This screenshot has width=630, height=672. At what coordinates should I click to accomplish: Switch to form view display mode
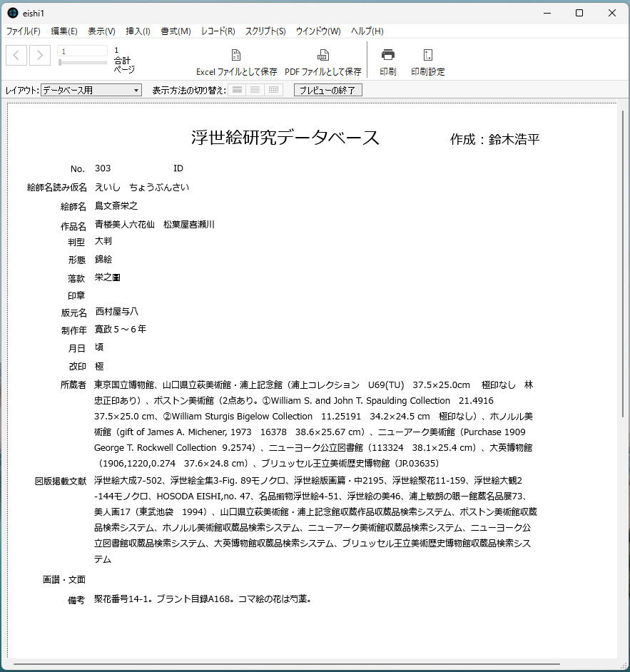(237, 90)
